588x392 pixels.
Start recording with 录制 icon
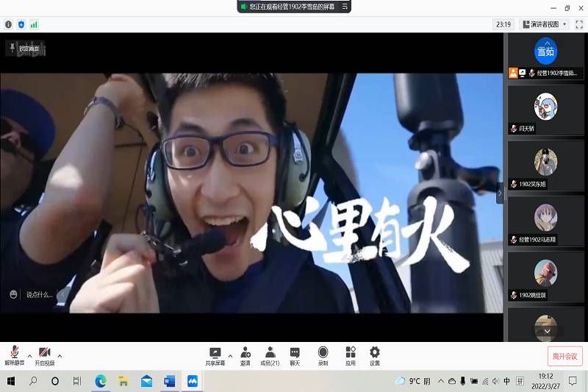pyautogui.click(x=323, y=355)
